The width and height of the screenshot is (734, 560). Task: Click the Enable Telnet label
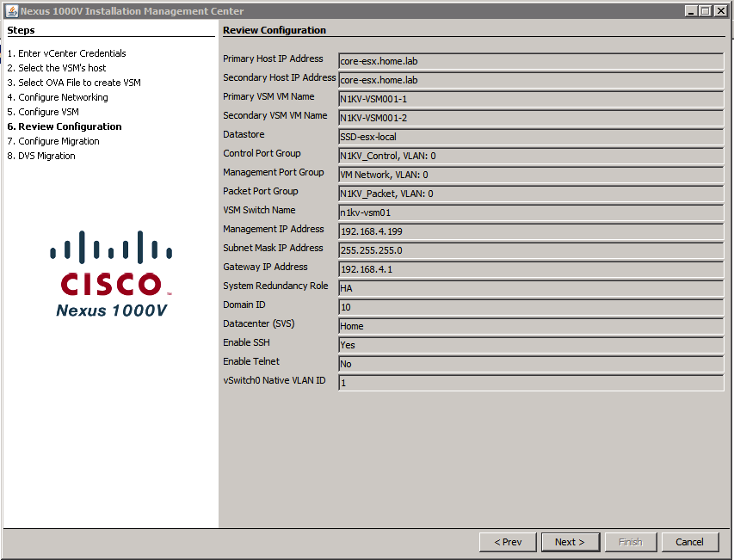[251, 361]
